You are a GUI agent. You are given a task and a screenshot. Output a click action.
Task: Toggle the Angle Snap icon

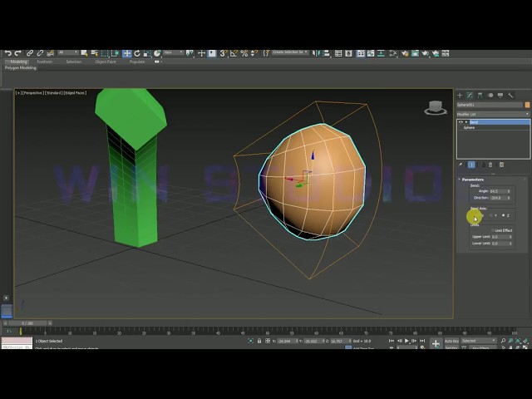[234, 53]
